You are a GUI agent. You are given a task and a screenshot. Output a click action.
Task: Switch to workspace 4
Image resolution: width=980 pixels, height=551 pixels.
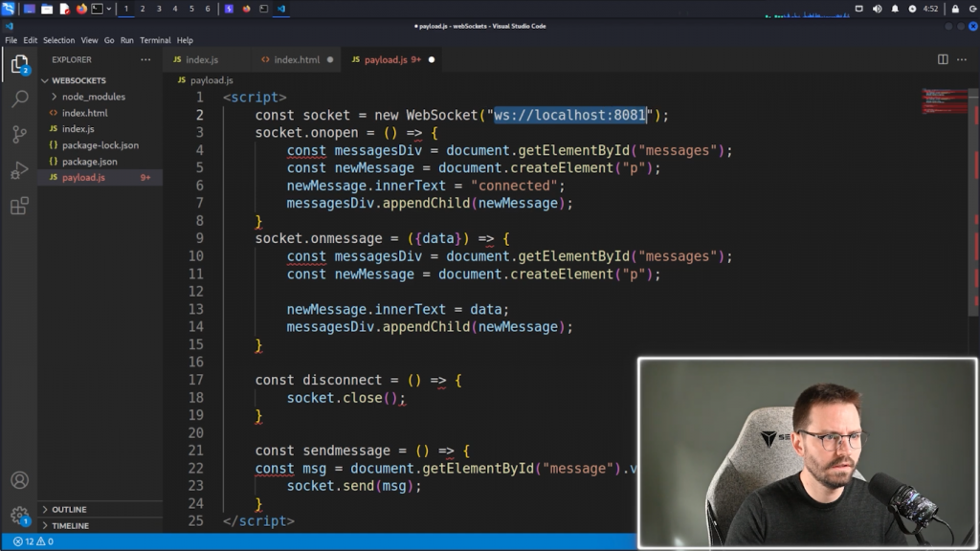(175, 9)
